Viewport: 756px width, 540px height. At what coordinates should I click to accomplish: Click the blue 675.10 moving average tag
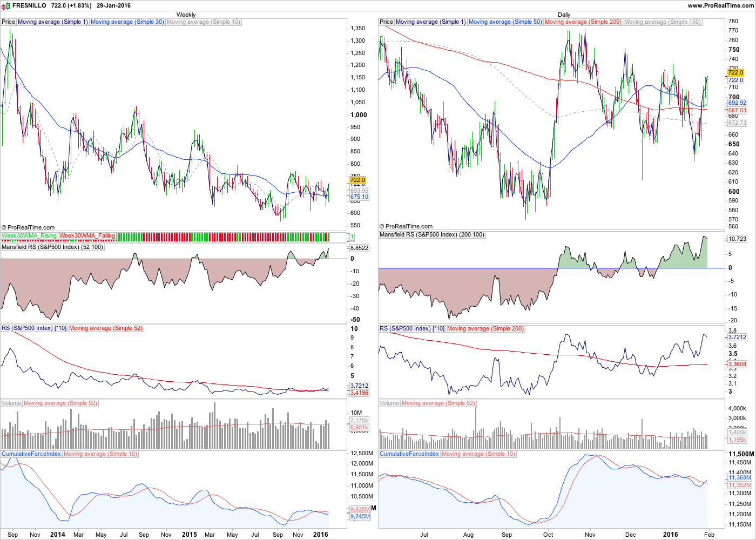click(x=359, y=197)
